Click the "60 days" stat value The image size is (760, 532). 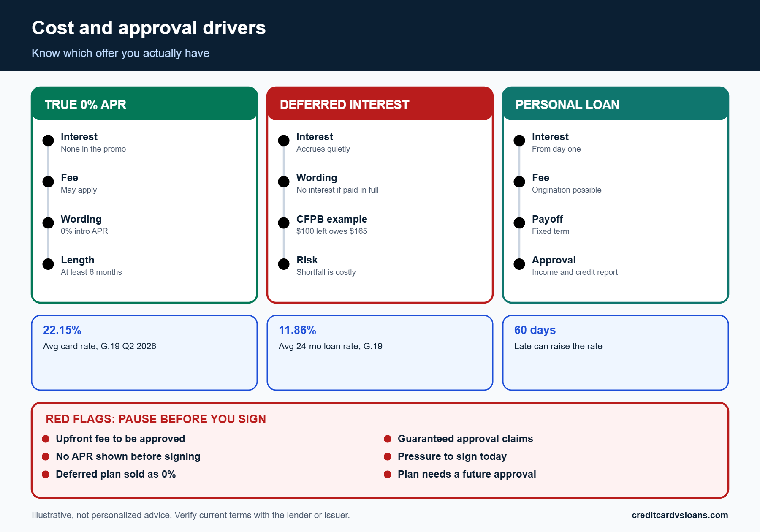tap(535, 330)
